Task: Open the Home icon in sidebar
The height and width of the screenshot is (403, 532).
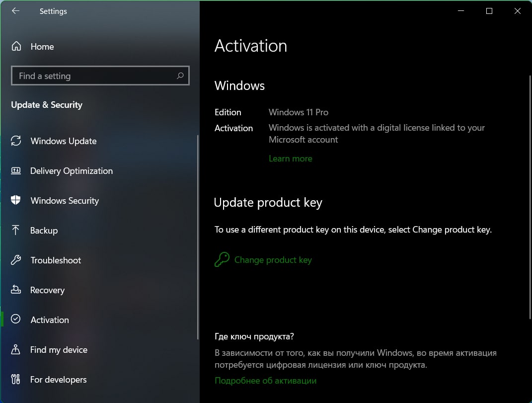Action: 16,46
